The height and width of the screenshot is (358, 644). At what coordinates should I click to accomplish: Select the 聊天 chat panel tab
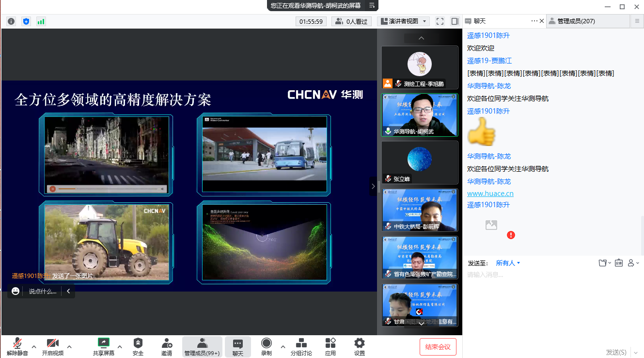[x=480, y=21]
